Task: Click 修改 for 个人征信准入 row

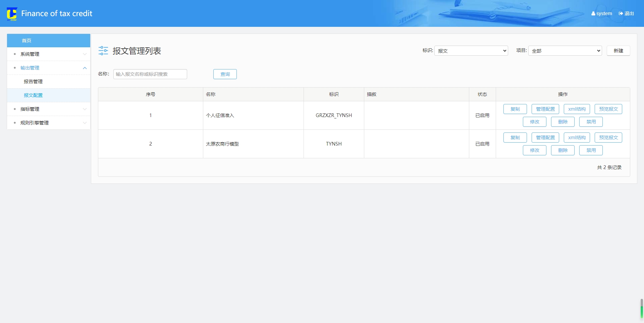Action: click(x=535, y=122)
